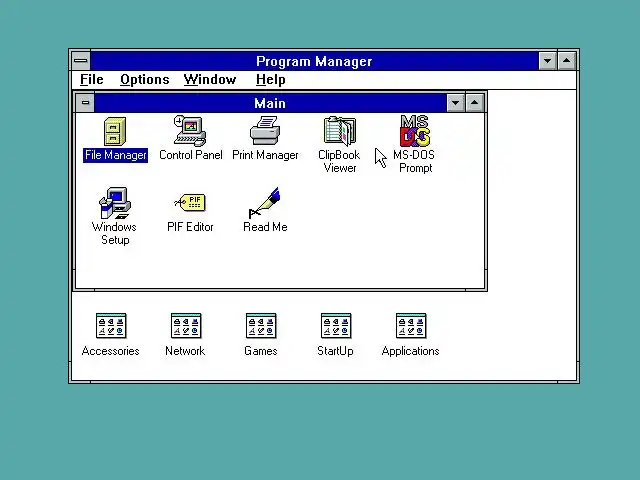640x480 pixels.
Task: Open the Help menu
Action: click(270, 80)
